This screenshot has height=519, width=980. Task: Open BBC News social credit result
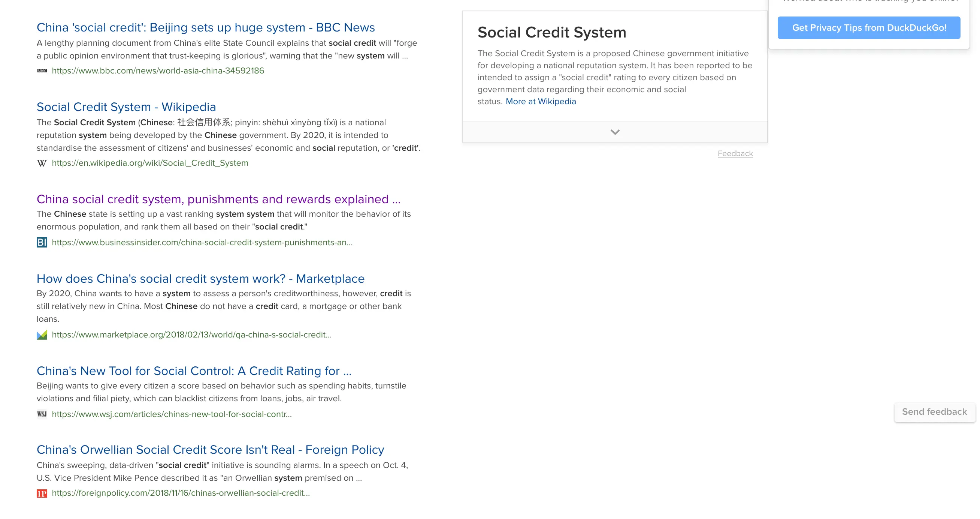(205, 27)
